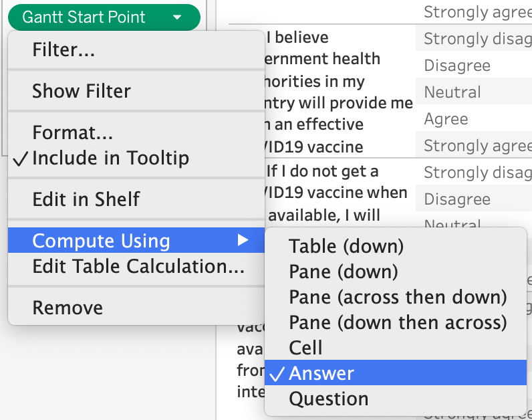
Task: Open the Gantt Start Point pill dropdown arrow
Action: click(176, 17)
